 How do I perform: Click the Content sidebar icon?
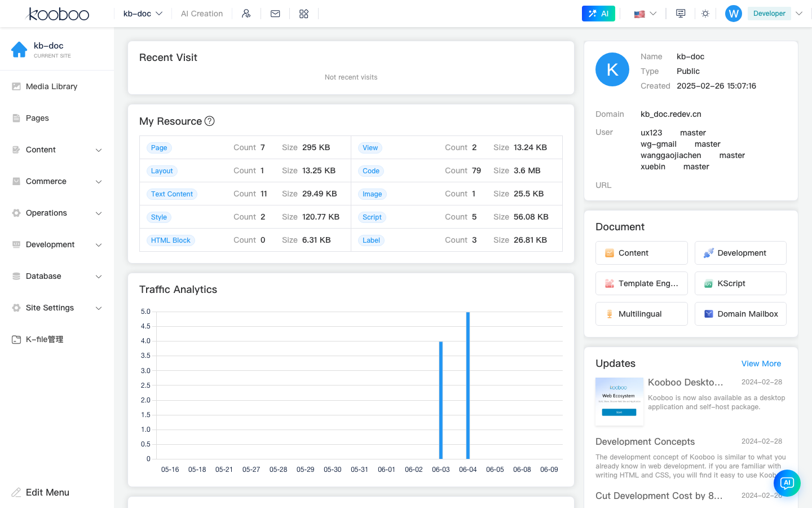[x=16, y=150]
